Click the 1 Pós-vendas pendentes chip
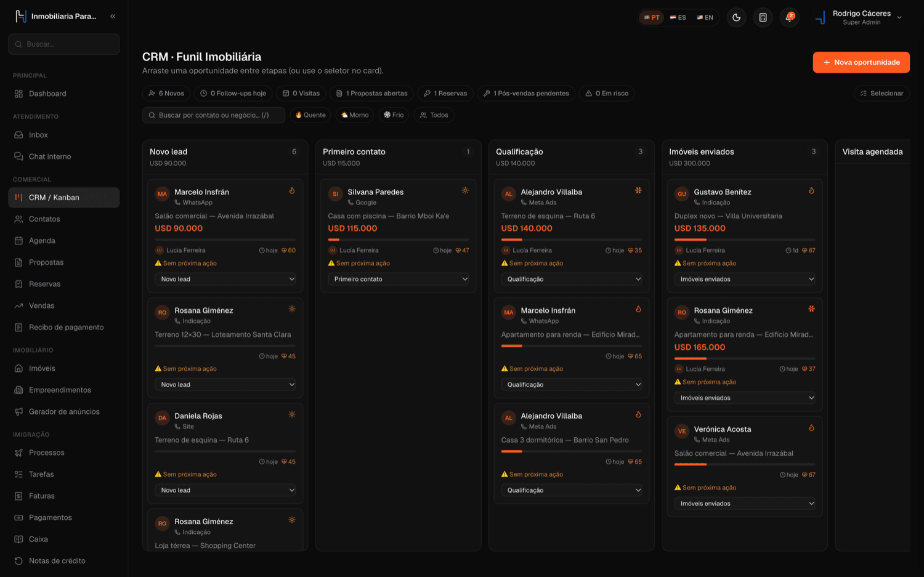 527,94
